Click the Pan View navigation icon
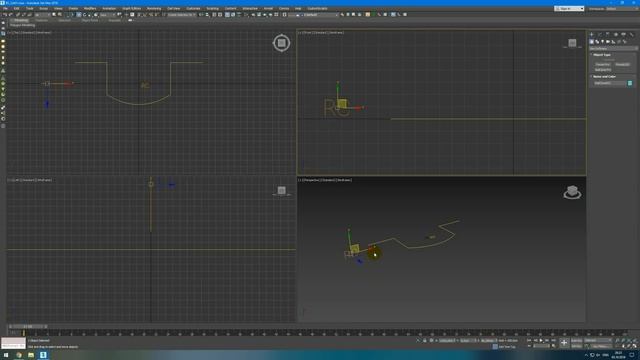Viewport: 640px width, 360px height. click(623, 346)
